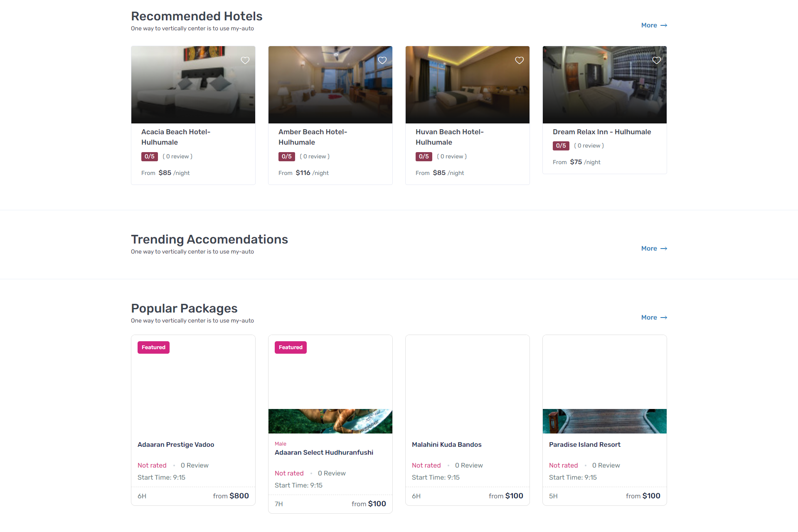Click More arrow beside Recommended Hotels
The image size is (798, 532).
pos(654,25)
